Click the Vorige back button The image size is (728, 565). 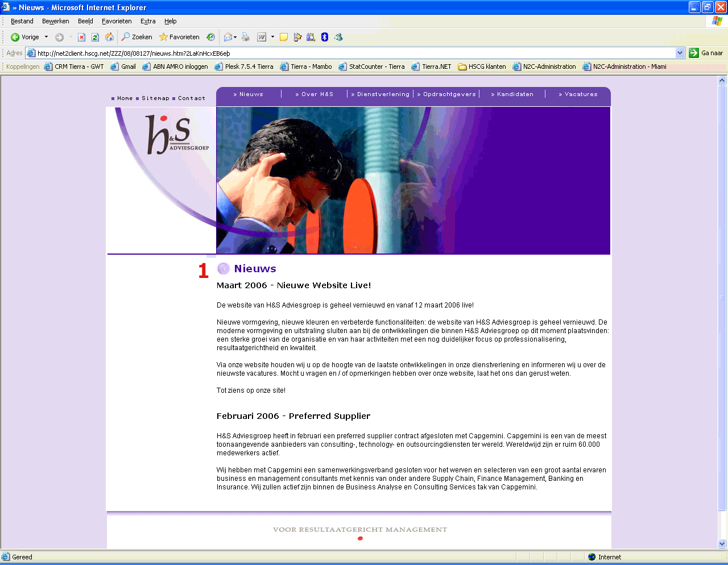25,37
